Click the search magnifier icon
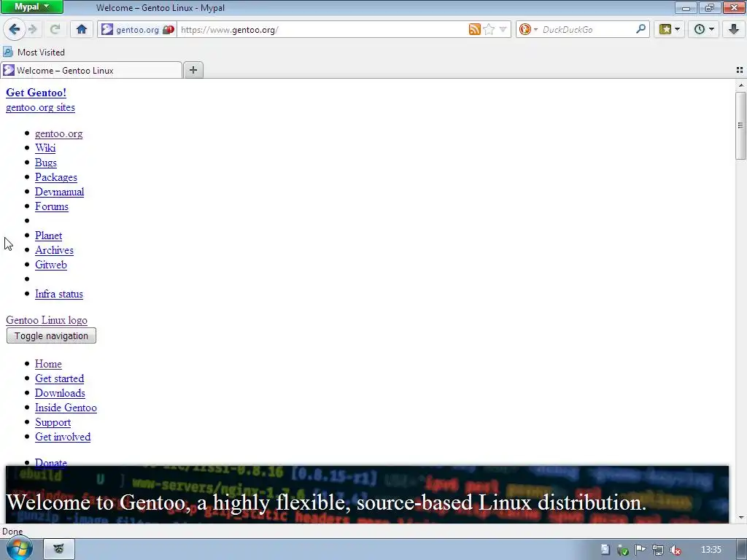The width and height of the screenshot is (747, 560). click(x=640, y=29)
